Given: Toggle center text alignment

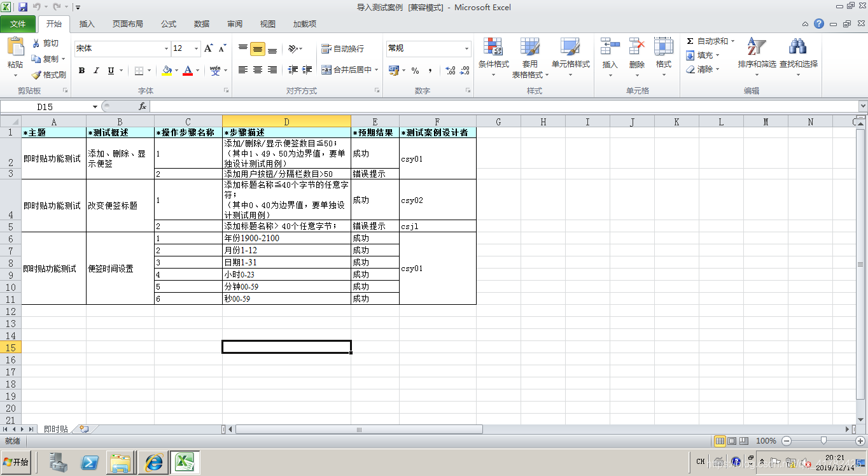Looking at the screenshot, I should (x=258, y=70).
